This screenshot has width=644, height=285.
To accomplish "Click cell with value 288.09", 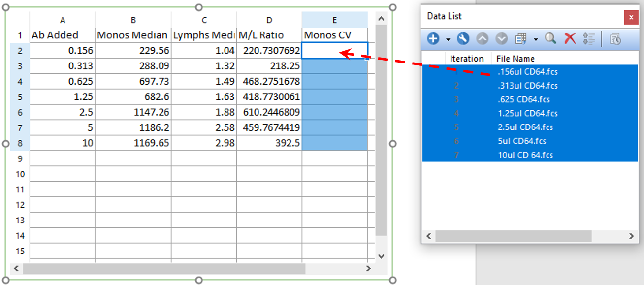I will tap(133, 66).
